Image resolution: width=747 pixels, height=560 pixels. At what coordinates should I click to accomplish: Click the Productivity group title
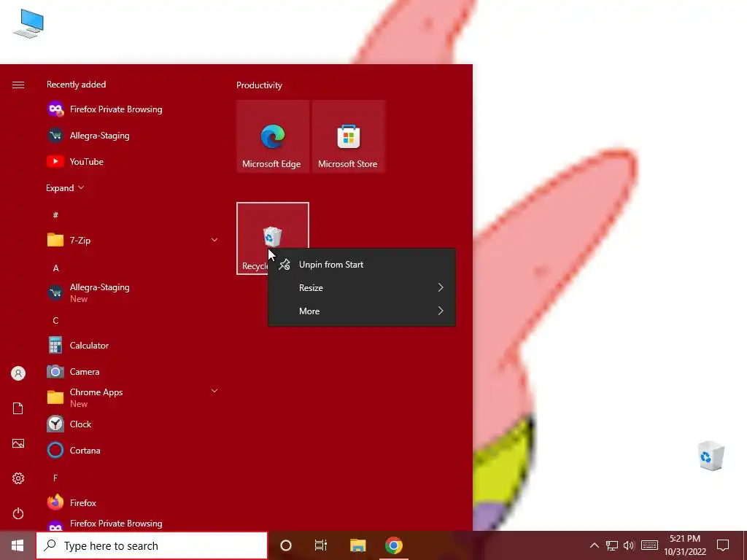pyautogui.click(x=259, y=85)
